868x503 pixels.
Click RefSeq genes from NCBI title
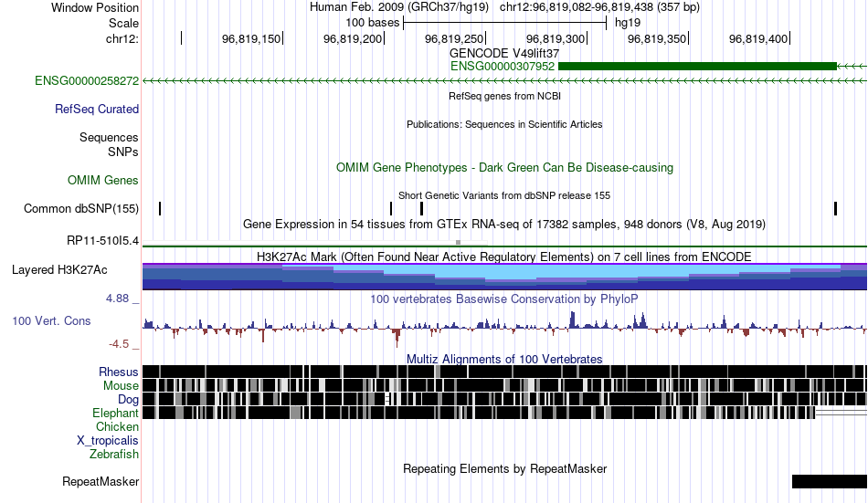coord(505,96)
